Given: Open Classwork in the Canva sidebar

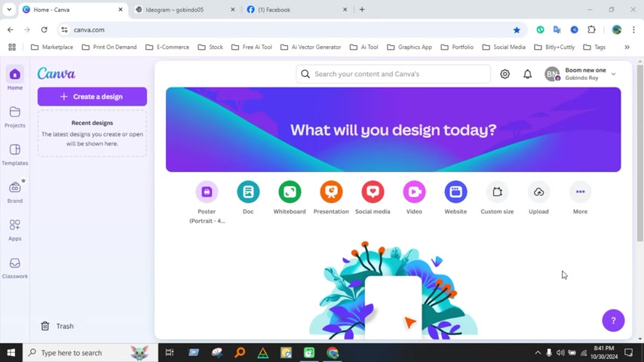Looking at the screenshot, I should point(15,268).
